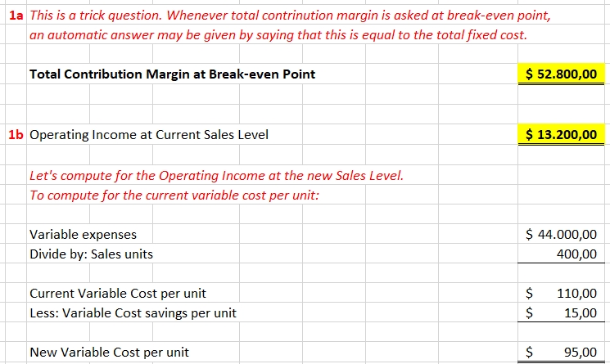Select the yellow $ 13.200,00 cell
610x364 pixels.
(561, 134)
